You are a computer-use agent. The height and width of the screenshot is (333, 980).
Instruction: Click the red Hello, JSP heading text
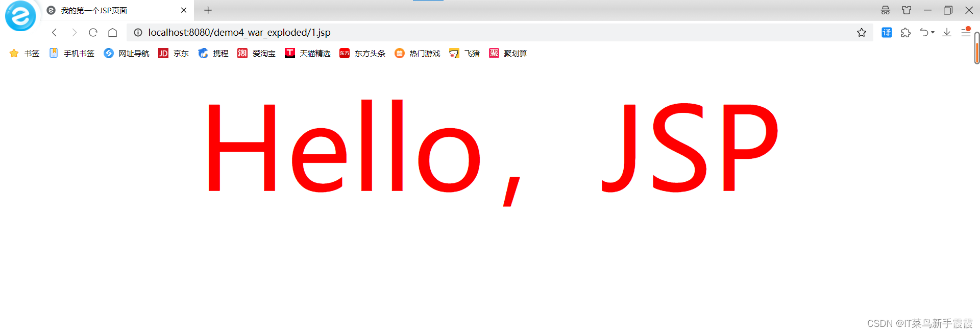pos(493,152)
